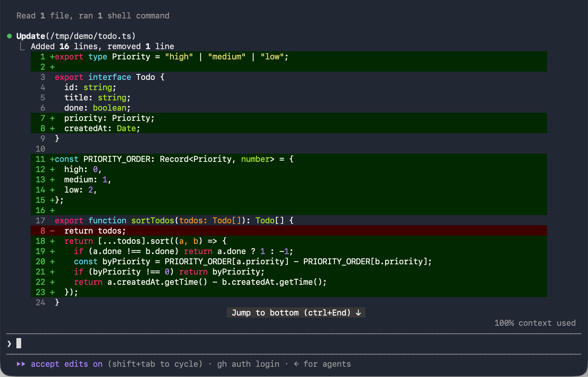
Task: Click the "const byPriority" line
Action: click(289, 261)
